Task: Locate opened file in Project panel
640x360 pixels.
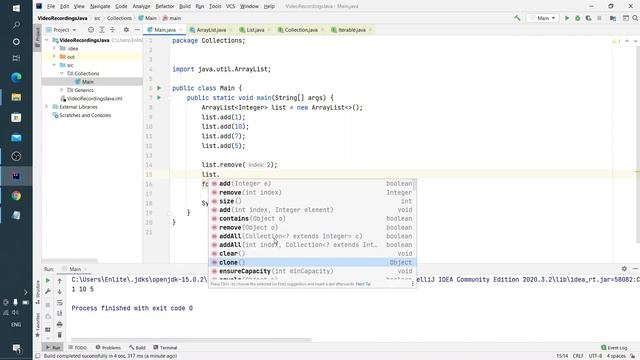Action: 91,30
